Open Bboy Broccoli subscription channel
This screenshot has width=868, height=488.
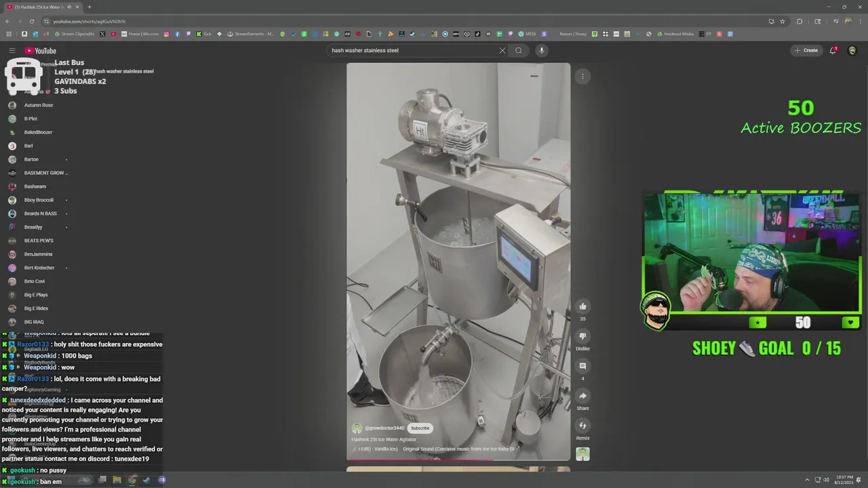point(39,200)
